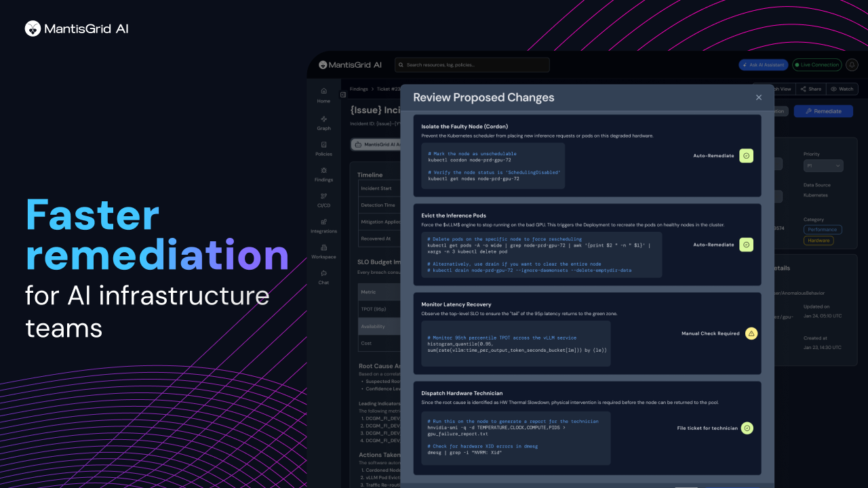Click the 'Isolate the Faulty Node (Cordon)' heading
Viewport: 868px width, 488px height.
(x=465, y=126)
